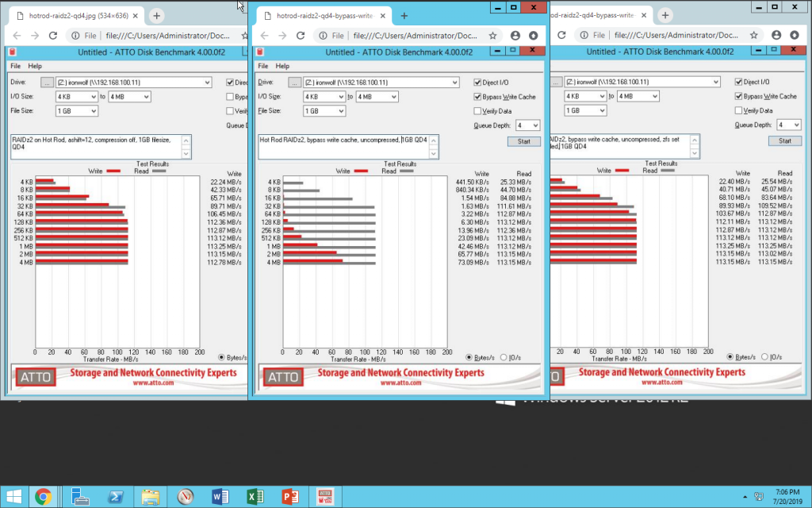Click drive browse button in the left ATTO window
The image size is (812, 508).
click(47, 83)
